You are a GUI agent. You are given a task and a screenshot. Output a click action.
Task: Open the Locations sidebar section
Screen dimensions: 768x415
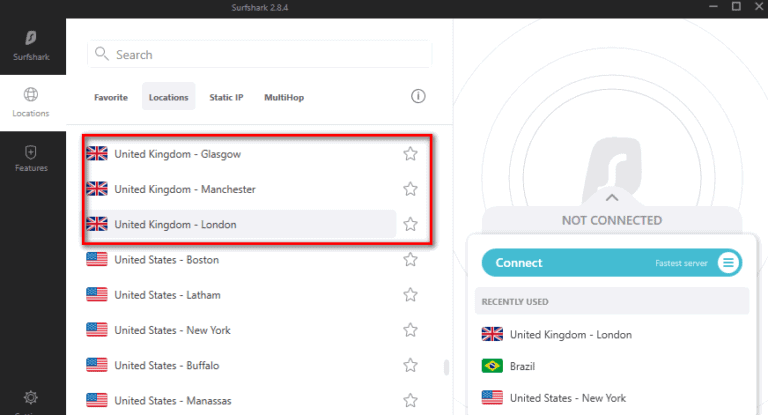pyautogui.click(x=31, y=102)
